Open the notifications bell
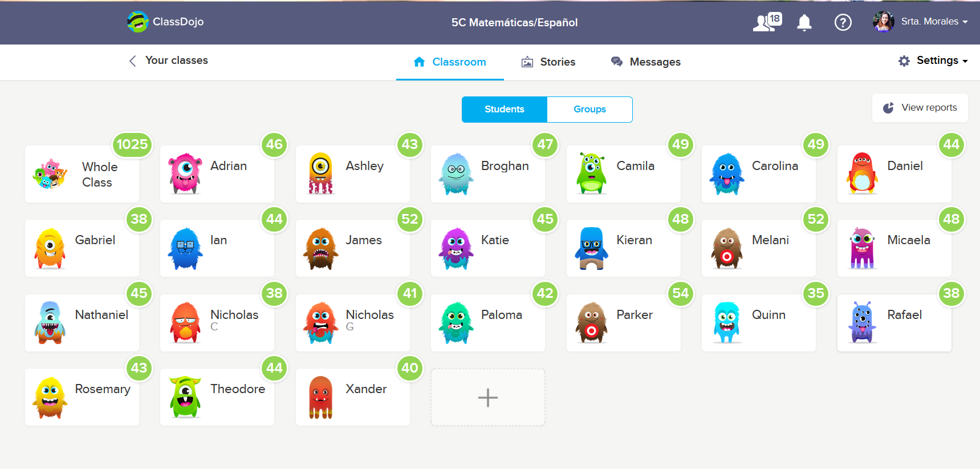The image size is (980, 469). [804, 23]
